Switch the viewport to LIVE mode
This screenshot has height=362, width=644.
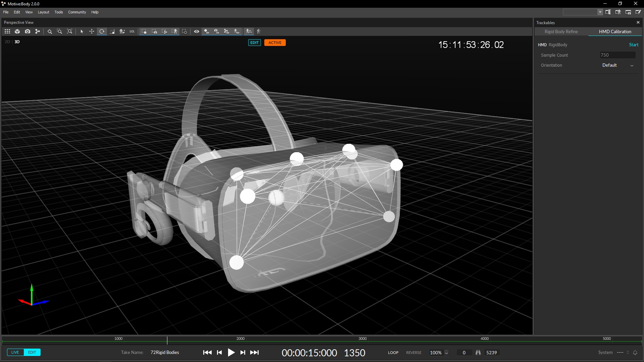click(15, 352)
